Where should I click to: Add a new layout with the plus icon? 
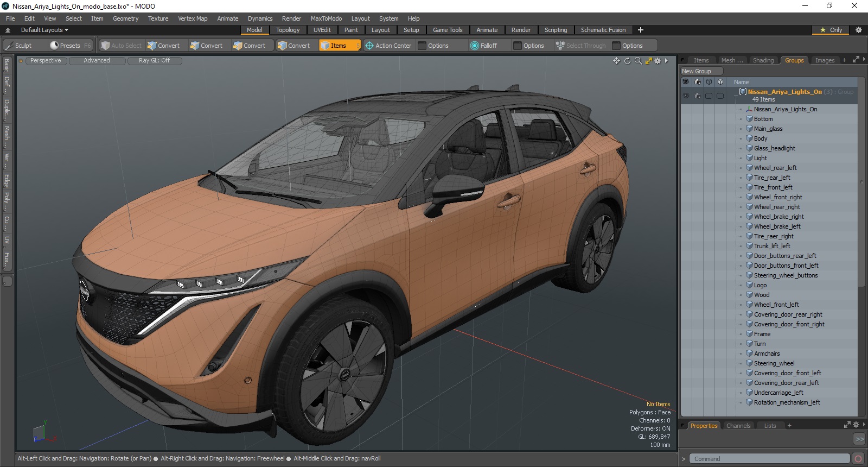click(x=641, y=30)
